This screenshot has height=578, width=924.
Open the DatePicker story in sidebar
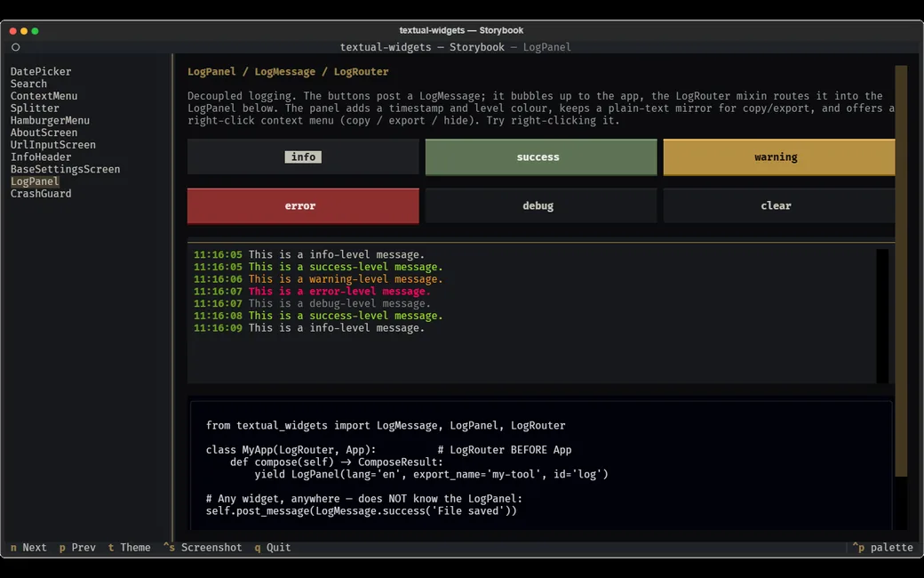point(41,71)
